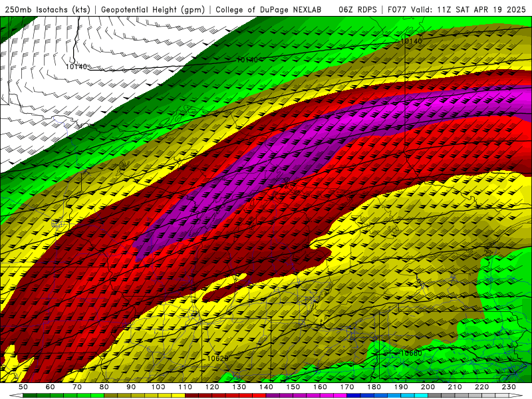Click the '250mb Isotachs (kts)' title text
This screenshot has width=532, height=399.
pos(47,10)
